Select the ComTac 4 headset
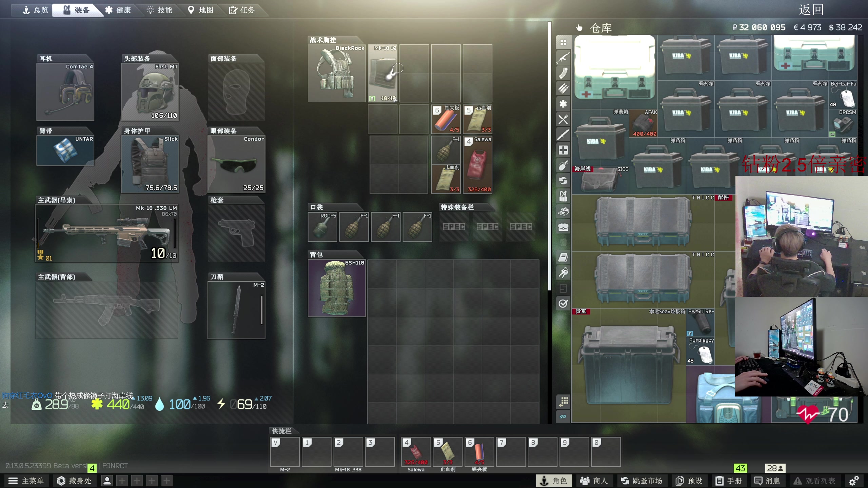The image size is (868, 488). [65, 92]
